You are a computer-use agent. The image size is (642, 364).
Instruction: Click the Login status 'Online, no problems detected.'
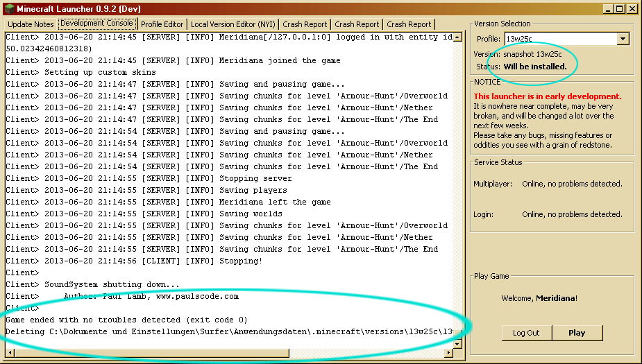click(572, 214)
